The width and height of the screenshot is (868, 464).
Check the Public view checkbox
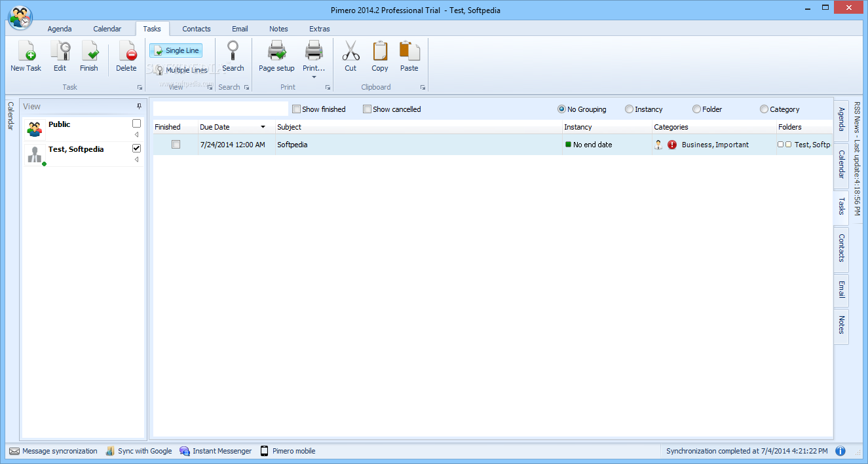(x=136, y=123)
